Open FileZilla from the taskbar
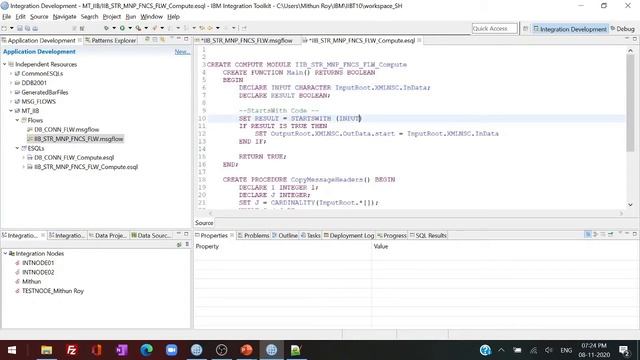This screenshot has width=640, height=360. pyautogui.click(x=71, y=350)
